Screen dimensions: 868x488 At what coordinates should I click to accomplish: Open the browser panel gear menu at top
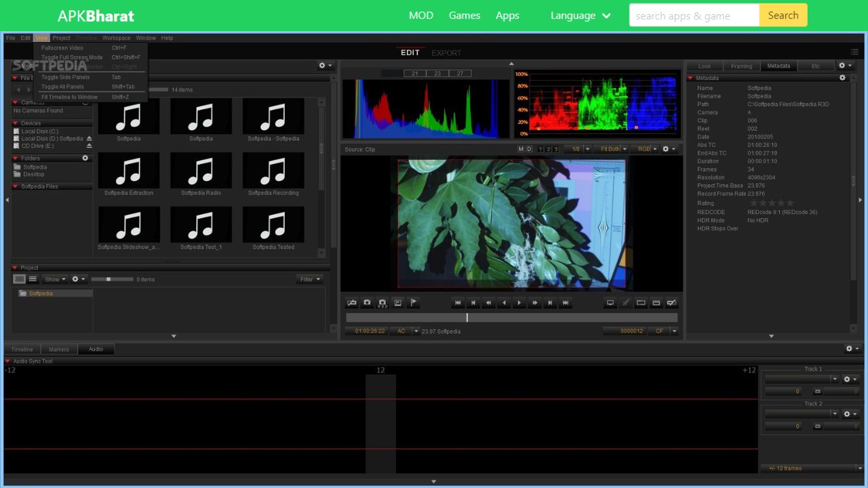(x=325, y=66)
